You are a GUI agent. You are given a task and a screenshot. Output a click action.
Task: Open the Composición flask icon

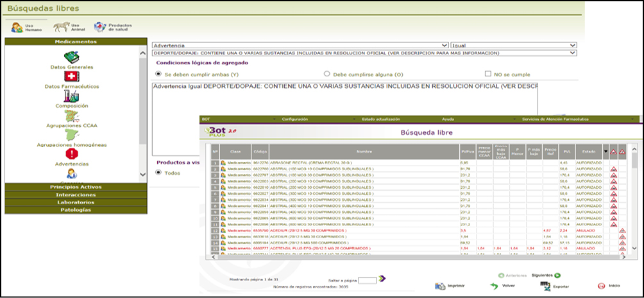[x=71, y=97]
